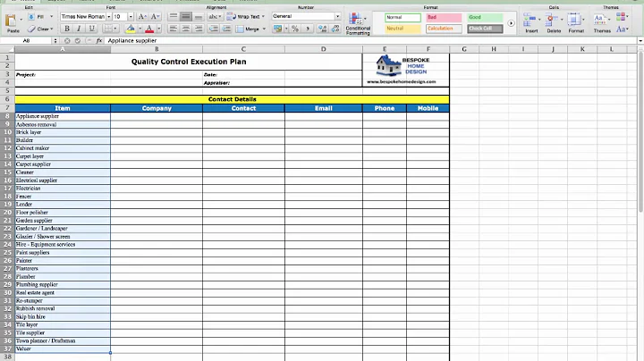The width and height of the screenshot is (644, 361).
Task: Center text horizontally
Action: click(186, 29)
